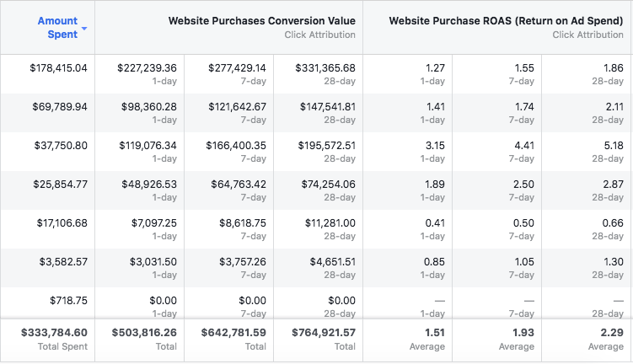Select 1-day value $227,239.36
This screenshot has height=364, width=633.
(147, 67)
